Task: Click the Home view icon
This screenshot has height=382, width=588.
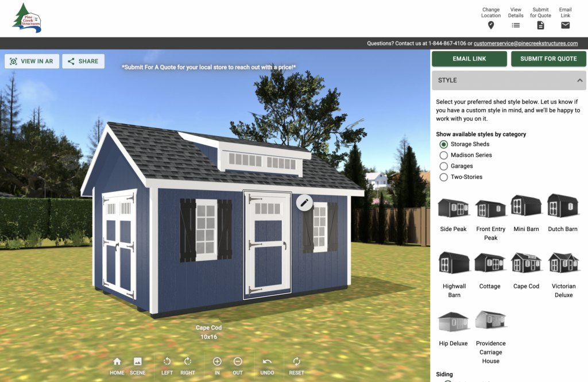Action: [x=117, y=362]
